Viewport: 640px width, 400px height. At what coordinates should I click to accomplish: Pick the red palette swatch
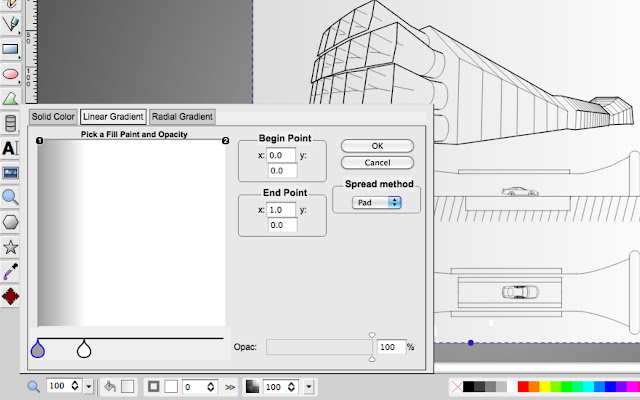pyautogui.click(x=523, y=387)
